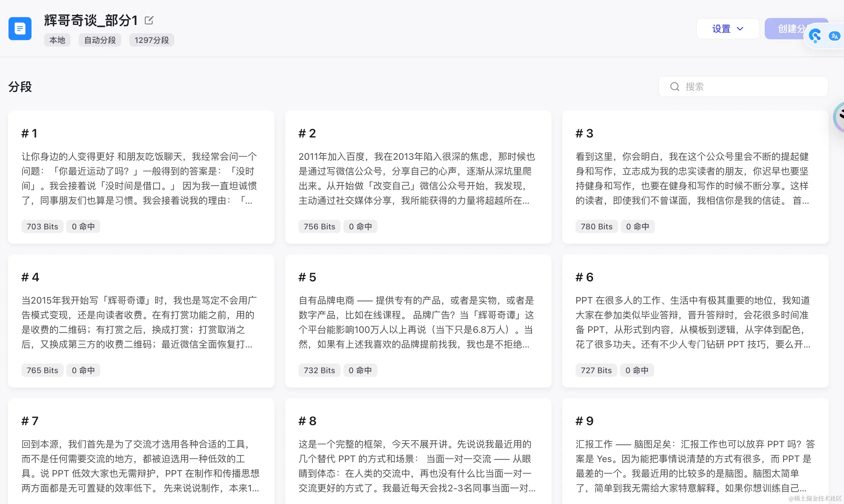Click the floating avatar at right edge
Image resolution: width=844 pixels, height=504 pixels.
[839, 117]
